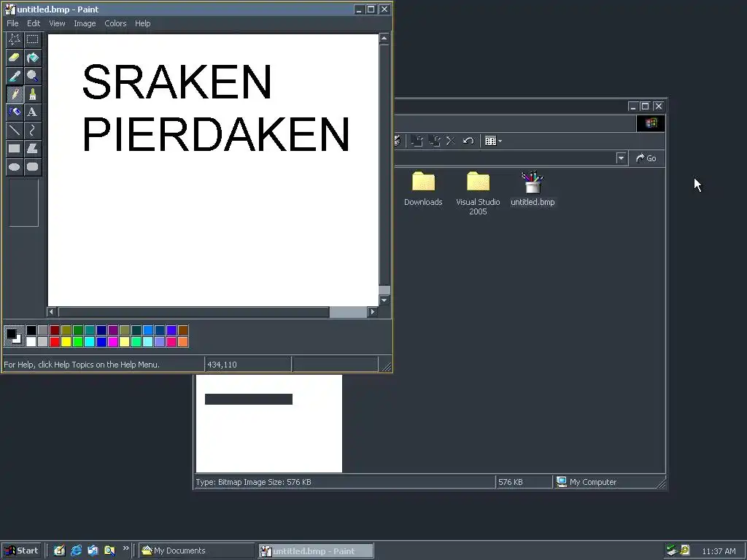Image resolution: width=747 pixels, height=560 pixels.
Task: Open the Help menu in Paint
Action: [x=142, y=23]
